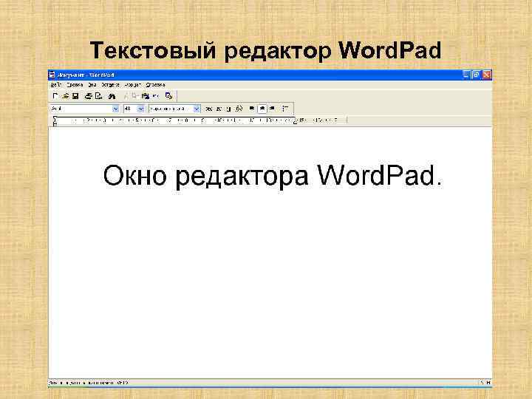
Task: Toggle Italic formatting in the format bar
Action: point(219,109)
